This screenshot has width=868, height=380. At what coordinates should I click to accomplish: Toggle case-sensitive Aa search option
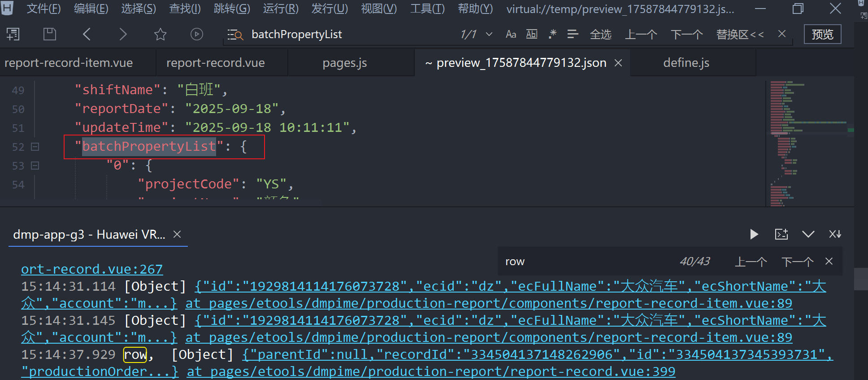[511, 35]
